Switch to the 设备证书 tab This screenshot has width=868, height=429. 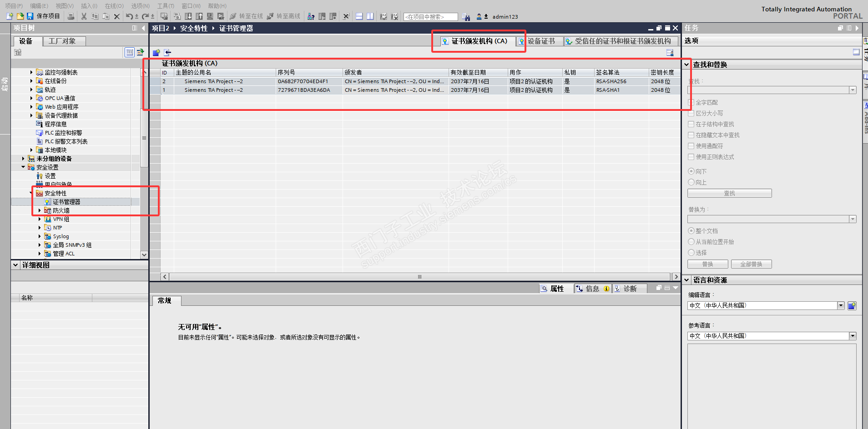(x=540, y=41)
